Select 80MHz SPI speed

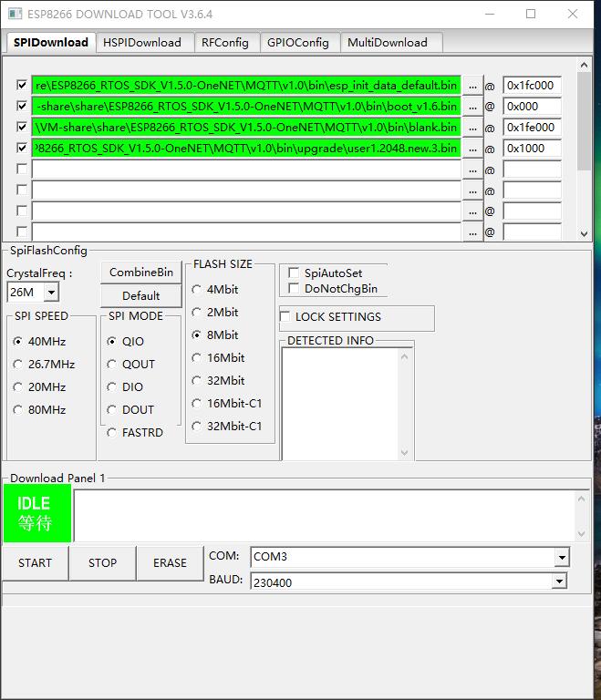tap(18, 409)
